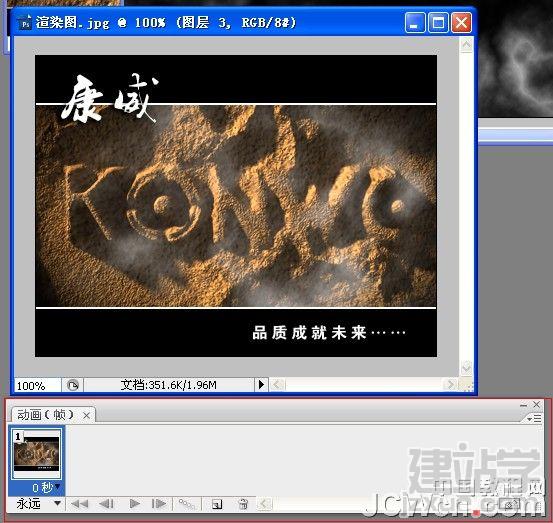
Task: Select the first frame button
Action: pyautogui.click(x=80, y=503)
